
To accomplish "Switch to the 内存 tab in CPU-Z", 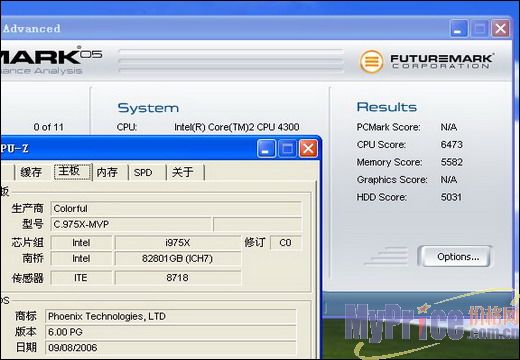I will (107, 172).
